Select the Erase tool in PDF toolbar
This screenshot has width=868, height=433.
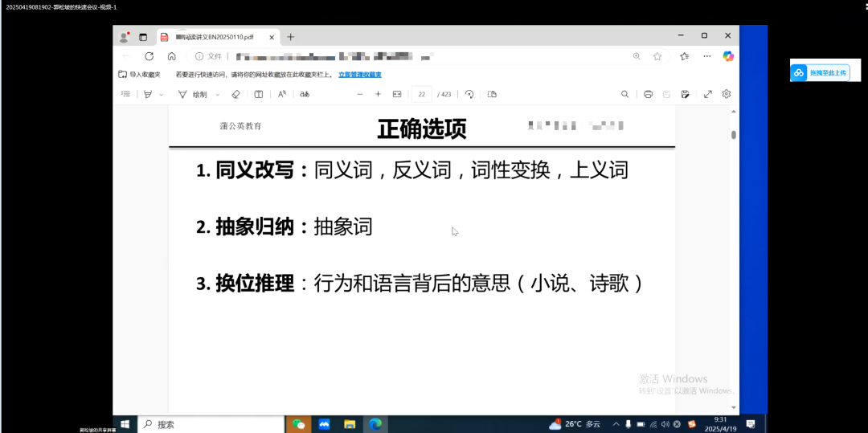coord(235,94)
